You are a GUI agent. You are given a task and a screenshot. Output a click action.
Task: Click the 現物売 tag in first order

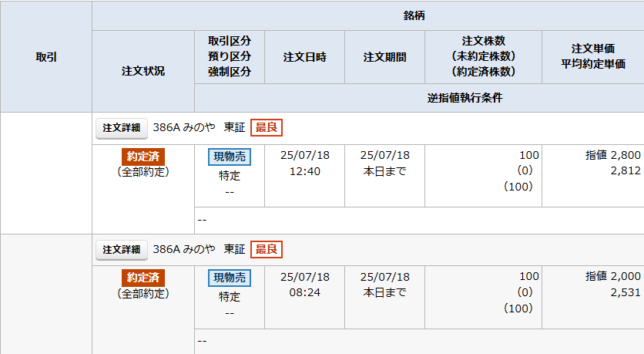click(x=230, y=157)
